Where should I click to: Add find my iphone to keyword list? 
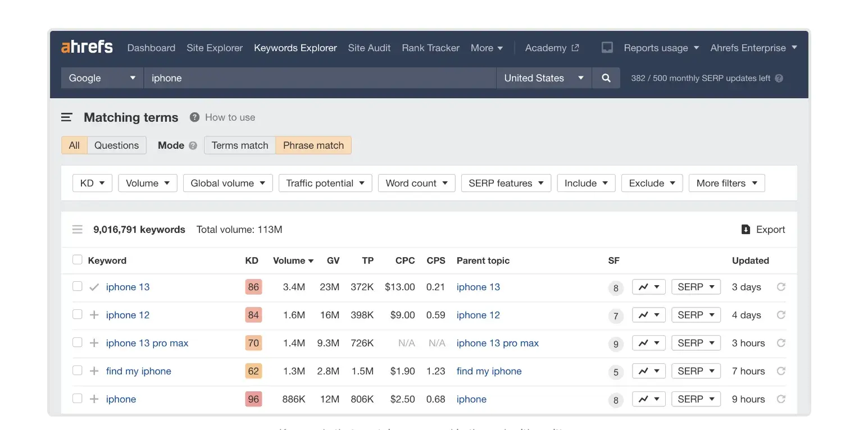pos(94,371)
